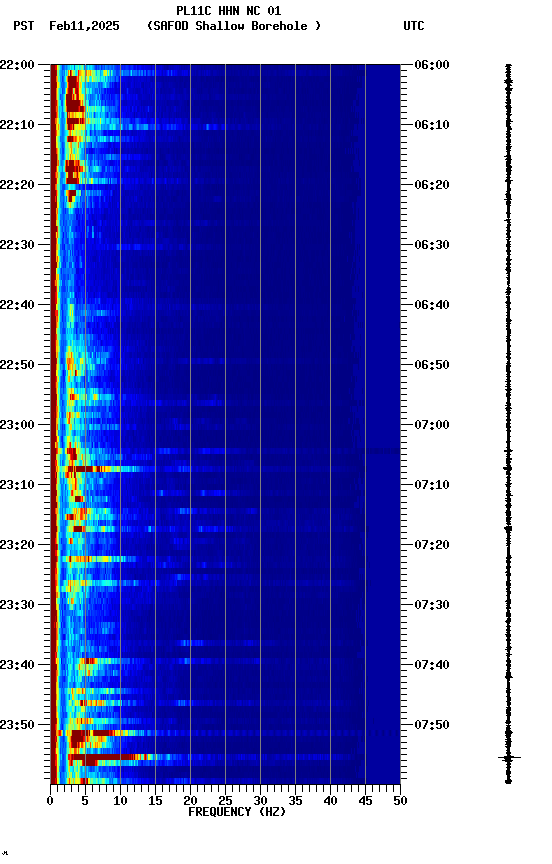Select the SAFOD Shallow Borehole subtitle

234,26
